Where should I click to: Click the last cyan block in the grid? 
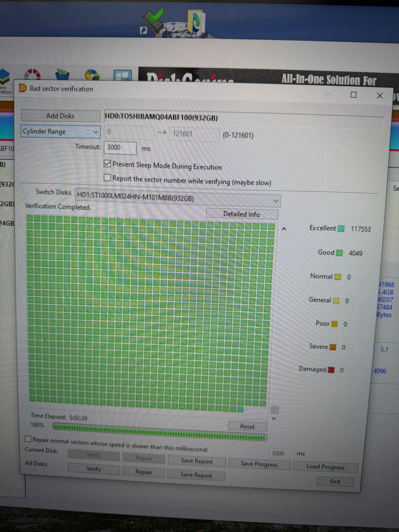[240, 409]
